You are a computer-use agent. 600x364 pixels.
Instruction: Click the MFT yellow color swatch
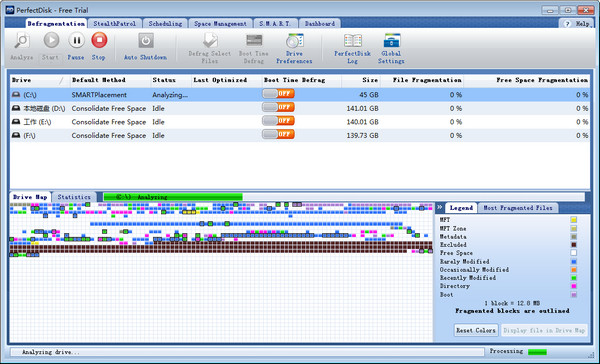point(574,220)
